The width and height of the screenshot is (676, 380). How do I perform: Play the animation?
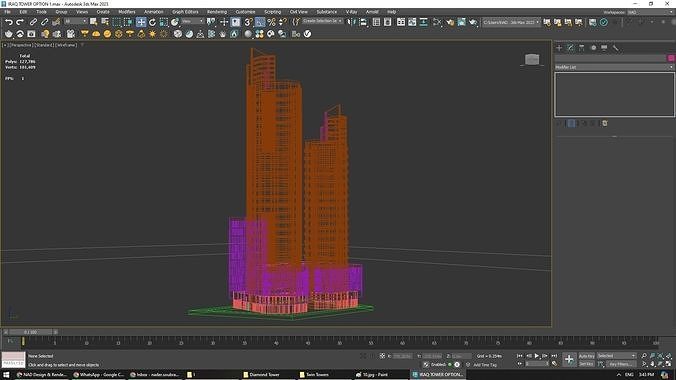pyautogui.click(x=537, y=356)
